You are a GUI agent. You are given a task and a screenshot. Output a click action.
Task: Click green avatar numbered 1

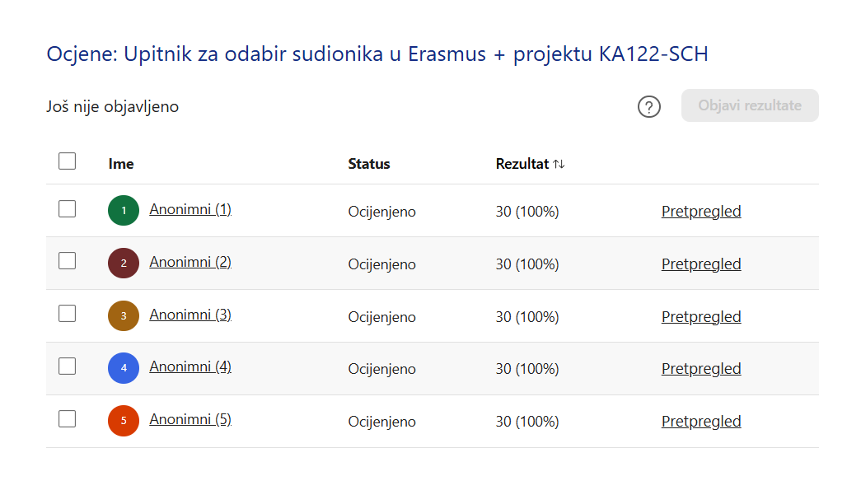tap(124, 210)
